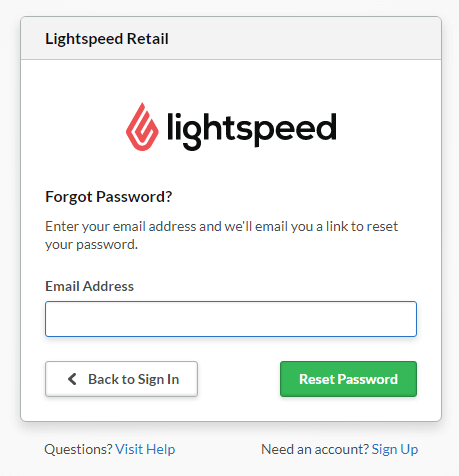The image size is (459, 476).
Task: Click the left chevron icon beside Back
Action: 72,379
